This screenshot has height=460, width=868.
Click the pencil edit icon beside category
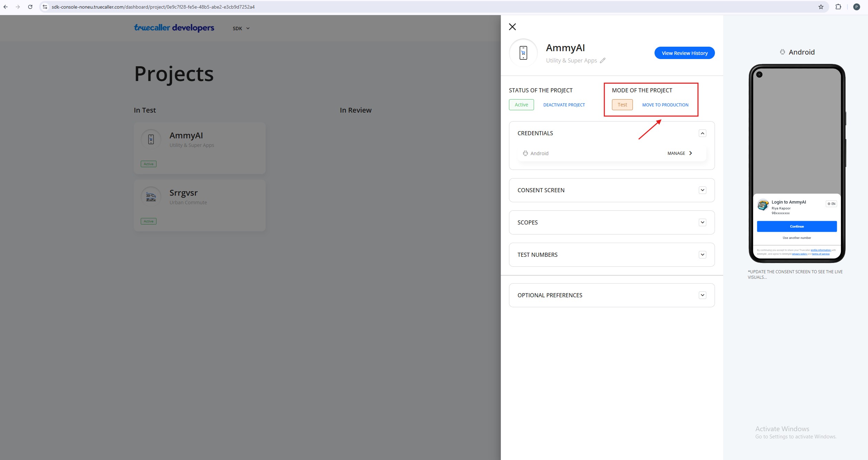pos(602,60)
